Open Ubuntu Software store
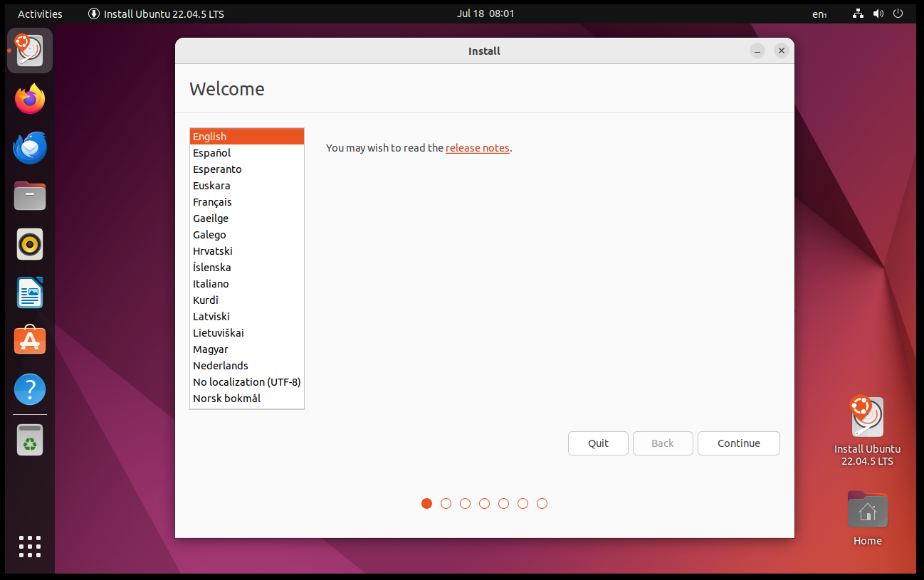The image size is (924, 580). (x=29, y=340)
